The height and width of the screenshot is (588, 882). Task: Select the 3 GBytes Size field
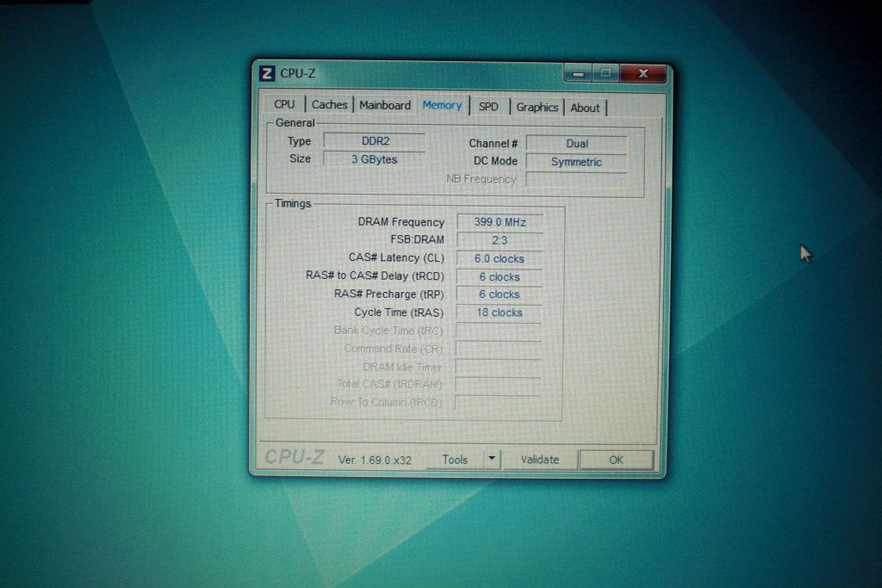pyautogui.click(x=374, y=159)
